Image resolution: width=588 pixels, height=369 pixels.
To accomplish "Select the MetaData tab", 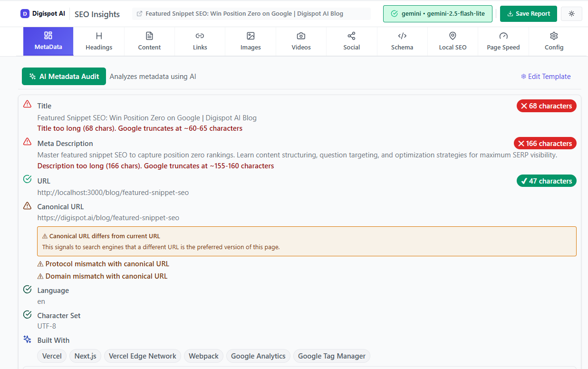I will [x=48, y=41].
